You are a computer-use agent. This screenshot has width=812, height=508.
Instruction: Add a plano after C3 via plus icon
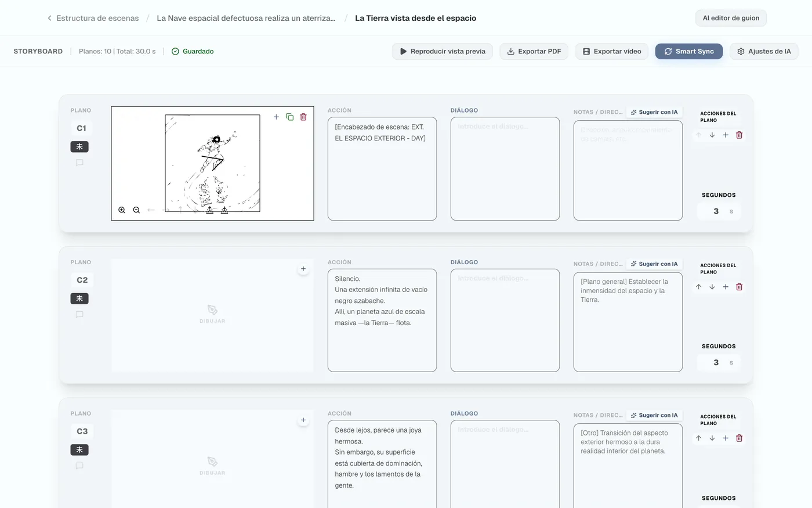pos(726,438)
